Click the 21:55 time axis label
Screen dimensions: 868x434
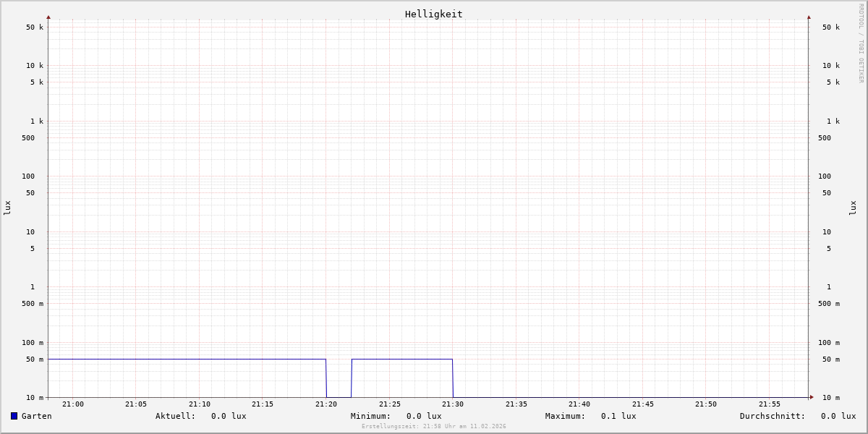coord(770,404)
